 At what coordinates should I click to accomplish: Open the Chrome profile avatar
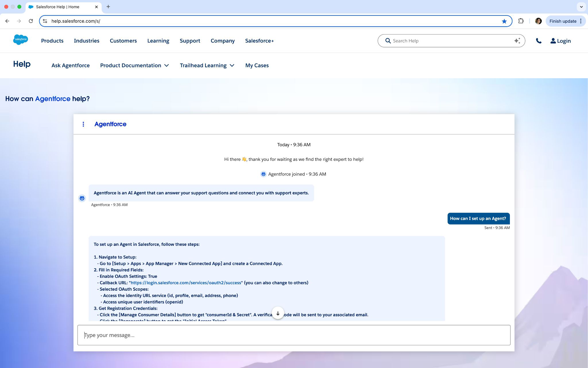[538, 21]
